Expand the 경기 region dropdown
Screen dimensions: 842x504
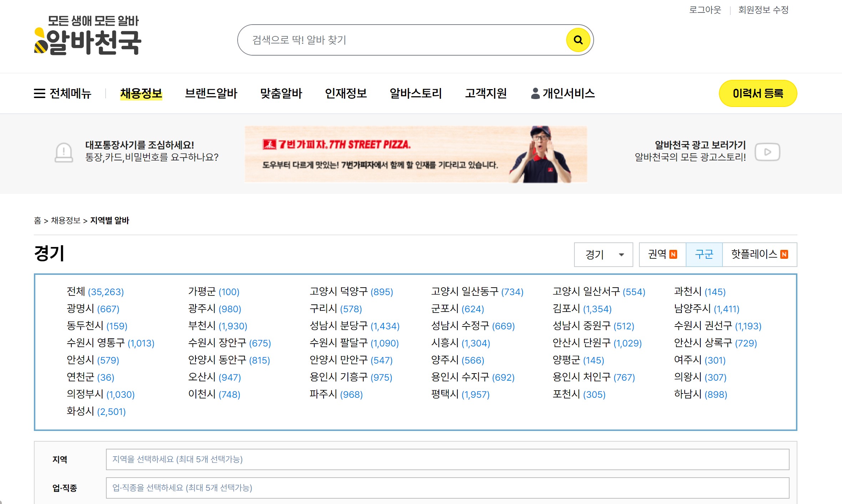603,254
